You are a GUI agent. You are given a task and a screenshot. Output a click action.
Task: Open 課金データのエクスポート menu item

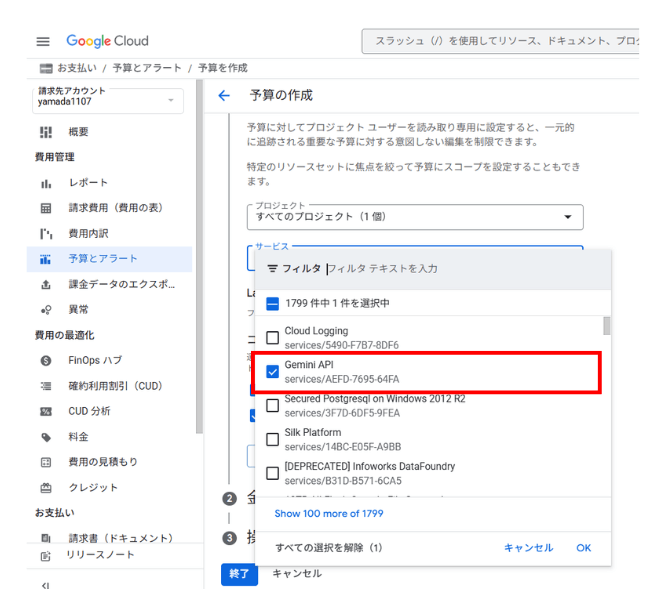click(x=122, y=285)
